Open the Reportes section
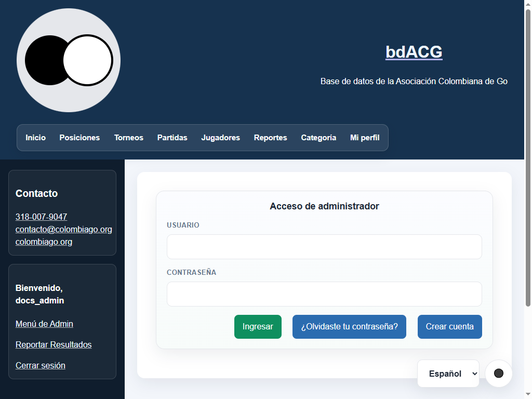 tap(270, 137)
